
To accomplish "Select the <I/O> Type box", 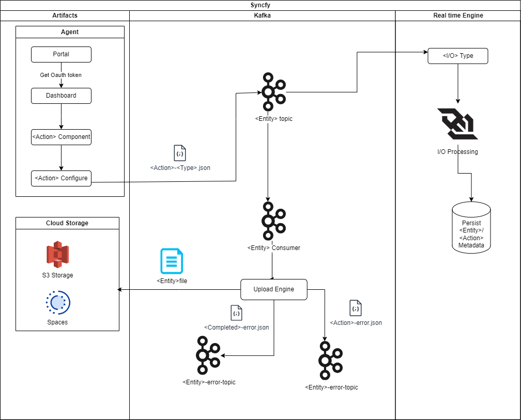I will click(458, 56).
